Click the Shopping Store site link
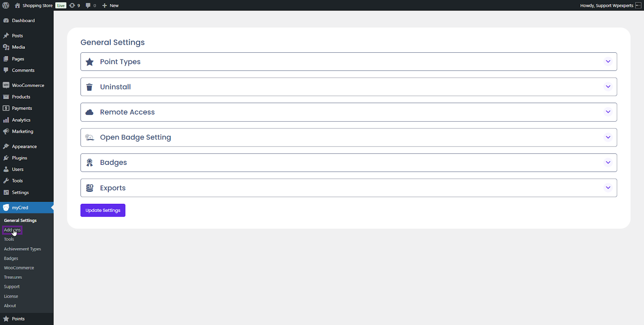This screenshot has height=325, width=644. [37, 6]
